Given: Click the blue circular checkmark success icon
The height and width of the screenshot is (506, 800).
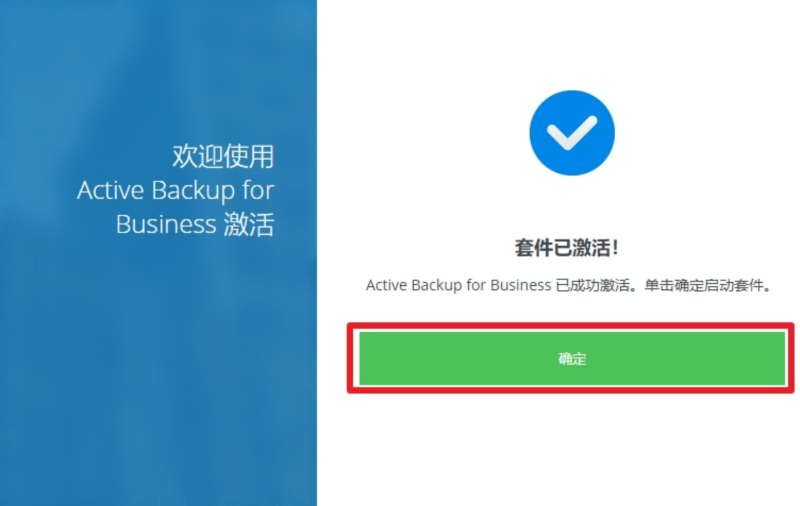Looking at the screenshot, I should click(x=572, y=133).
